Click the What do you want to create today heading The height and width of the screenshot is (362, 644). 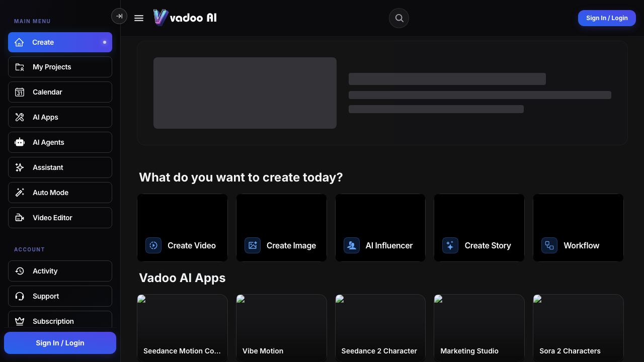pos(241,177)
